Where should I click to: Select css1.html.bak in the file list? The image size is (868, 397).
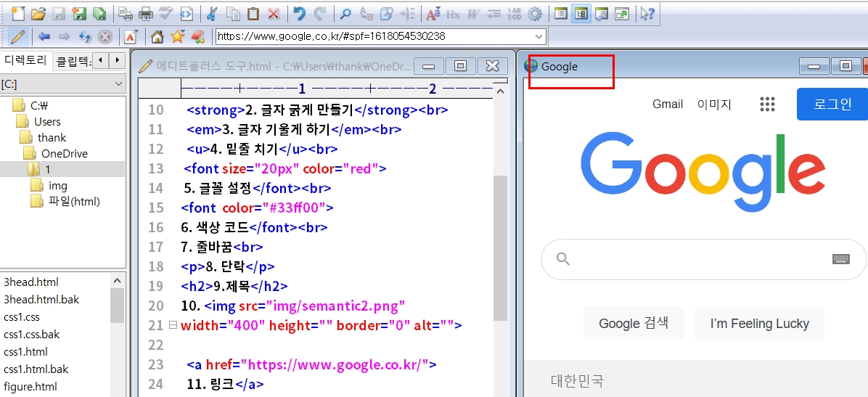coord(36,369)
